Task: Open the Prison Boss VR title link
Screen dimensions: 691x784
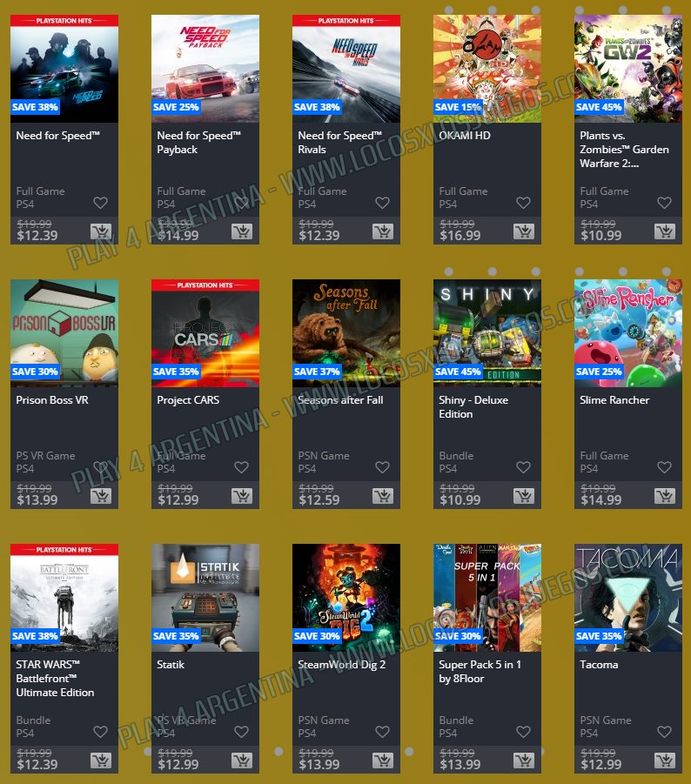Action: pos(52,400)
